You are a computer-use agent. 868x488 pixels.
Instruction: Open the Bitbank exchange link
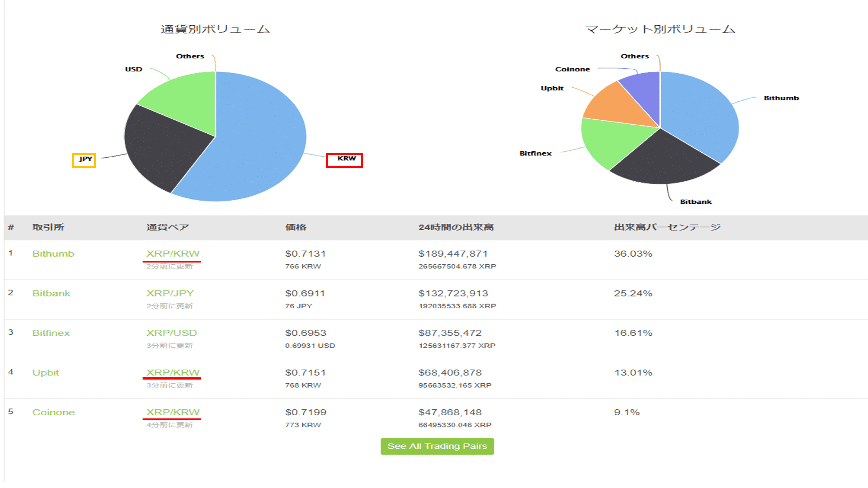click(52, 294)
